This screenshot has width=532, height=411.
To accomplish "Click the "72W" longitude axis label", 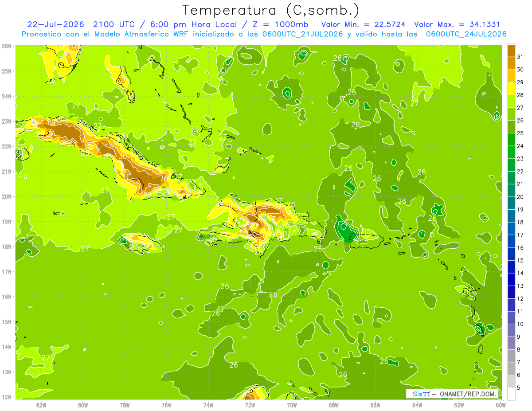I will (250, 405).
